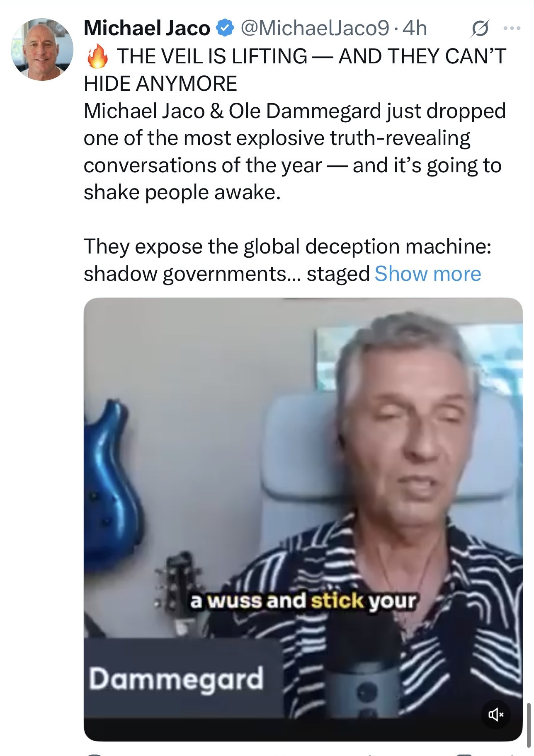Tap the blue verified checkmark badge
This screenshot has width=534, height=756.
click(224, 29)
